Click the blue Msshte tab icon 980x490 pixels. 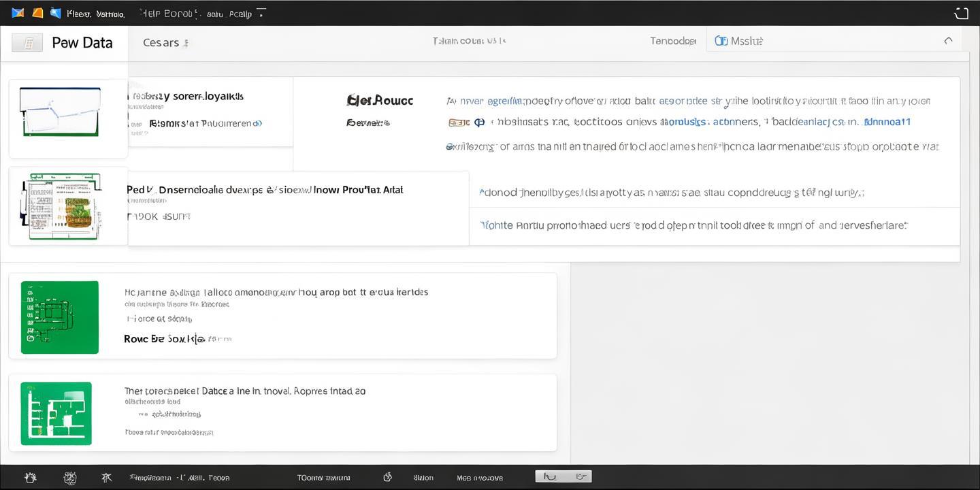(721, 40)
